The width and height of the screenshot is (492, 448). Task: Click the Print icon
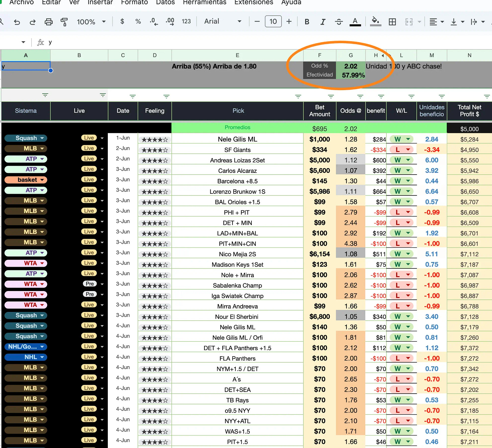(x=49, y=22)
